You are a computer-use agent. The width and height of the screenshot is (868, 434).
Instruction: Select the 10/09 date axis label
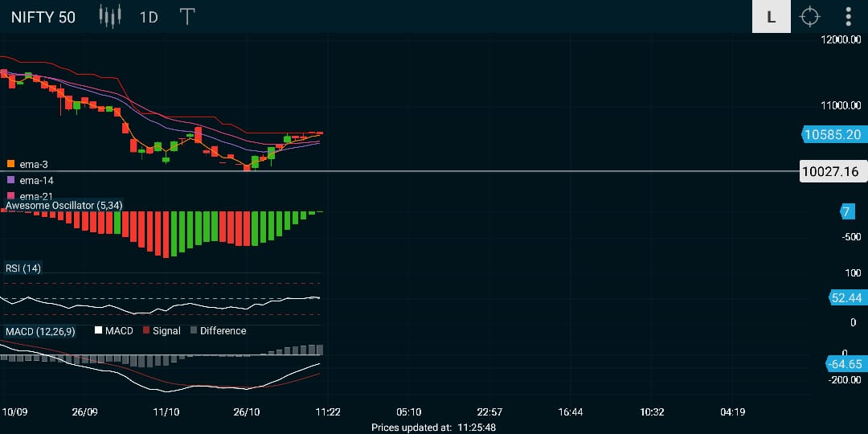[x=14, y=411]
